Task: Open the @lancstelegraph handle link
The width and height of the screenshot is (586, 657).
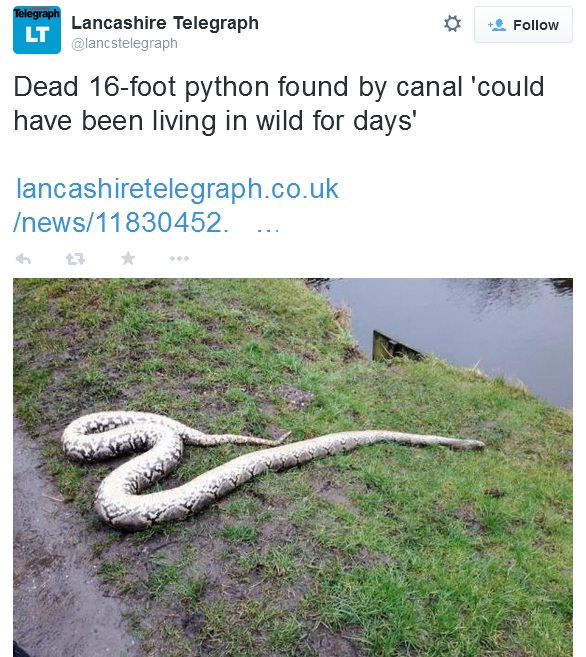Action: pyautogui.click(x=124, y=44)
